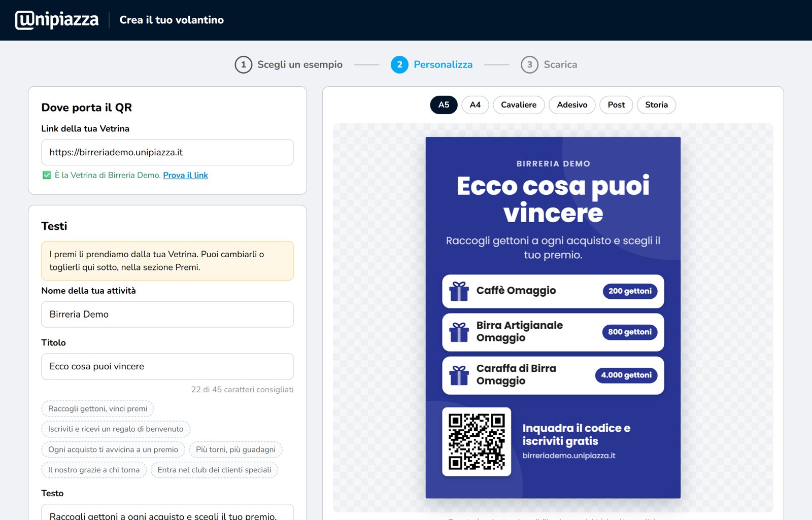
Task: Focus the Link della tua Vetrina field
Action: pos(167,152)
